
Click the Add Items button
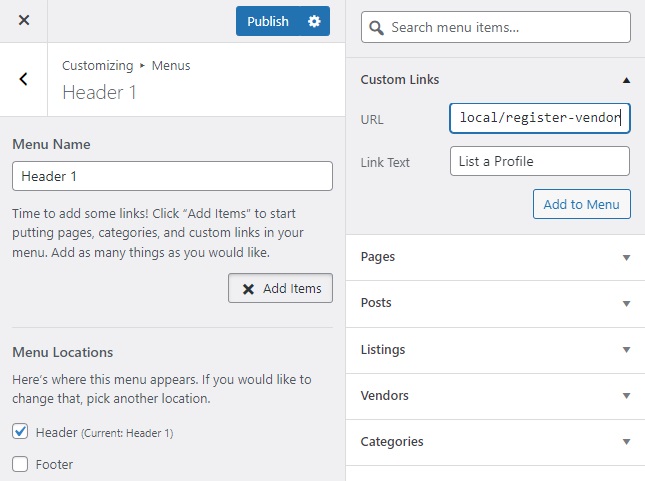pyautogui.click(x=280, y=288)
